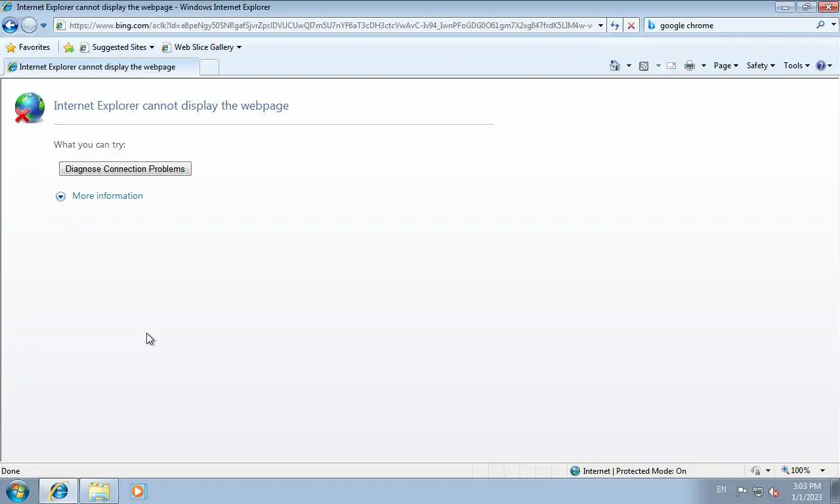Click the globe error icon on page
This screenshot has width=840, height=504.
(30, 108)
